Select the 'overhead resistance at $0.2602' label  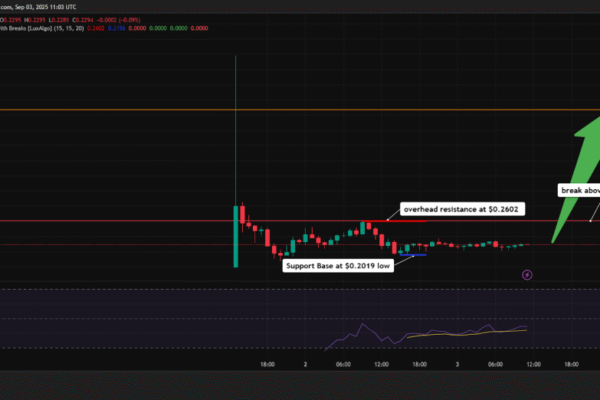(462, 209)
